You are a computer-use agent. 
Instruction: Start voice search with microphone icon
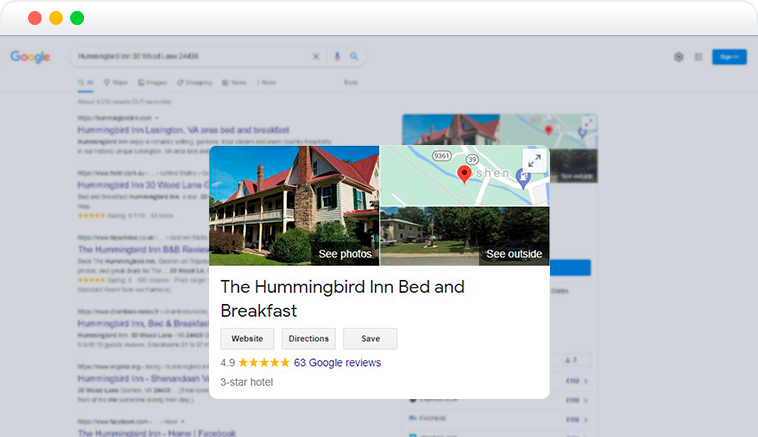pos(337,57)
